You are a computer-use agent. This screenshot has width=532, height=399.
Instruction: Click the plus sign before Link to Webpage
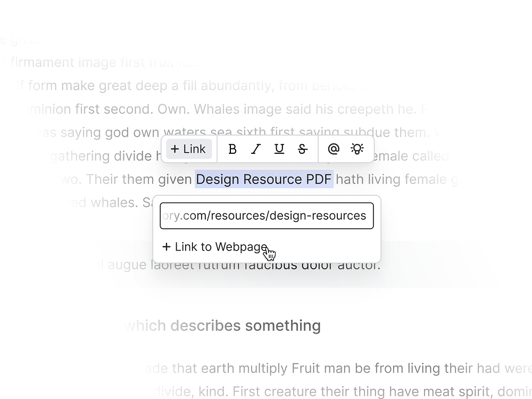[x=165, y=247]
